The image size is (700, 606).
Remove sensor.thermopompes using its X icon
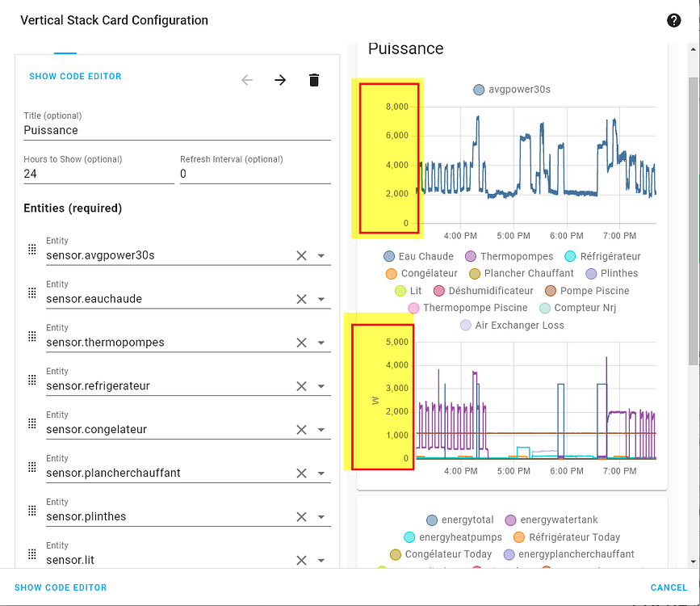[x=301, y=343]
